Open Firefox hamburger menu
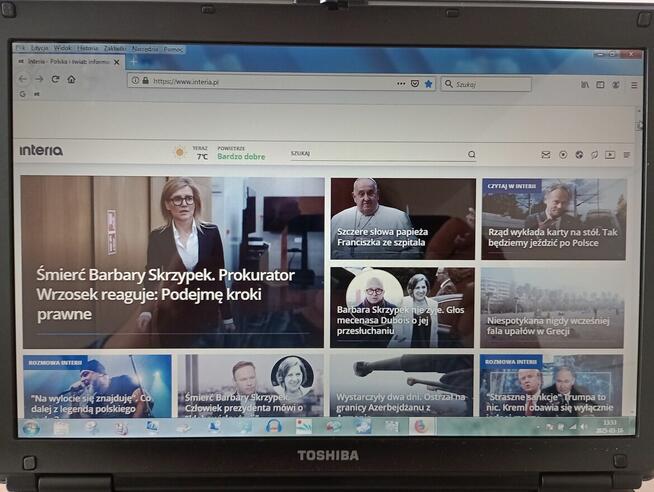654x492 pixels. (633, 85)
